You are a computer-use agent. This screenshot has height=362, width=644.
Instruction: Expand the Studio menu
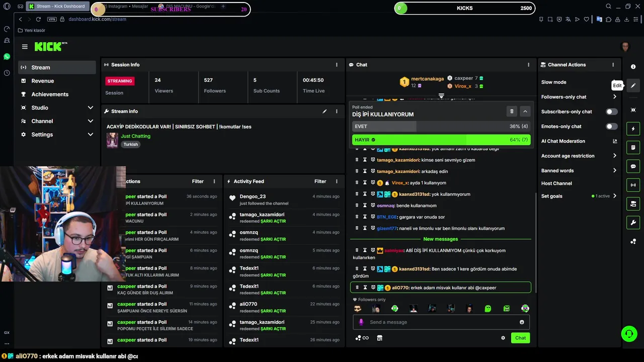(x=57, y=108)
